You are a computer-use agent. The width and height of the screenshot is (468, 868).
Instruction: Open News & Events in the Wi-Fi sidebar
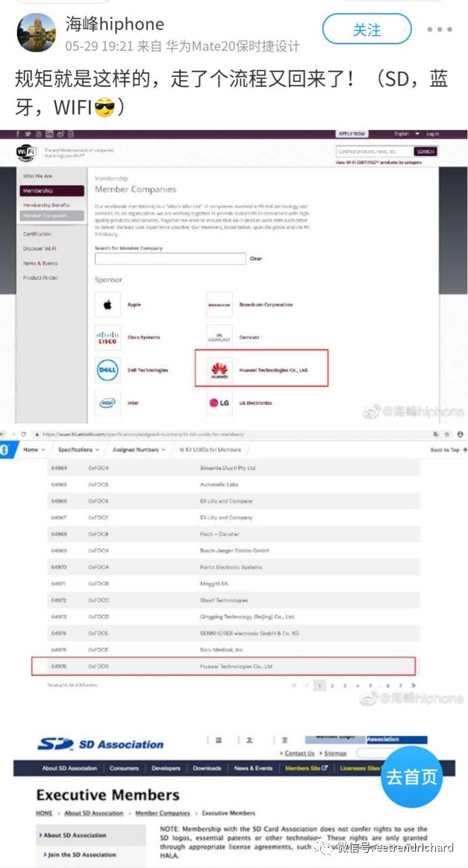tap(40, 263)
